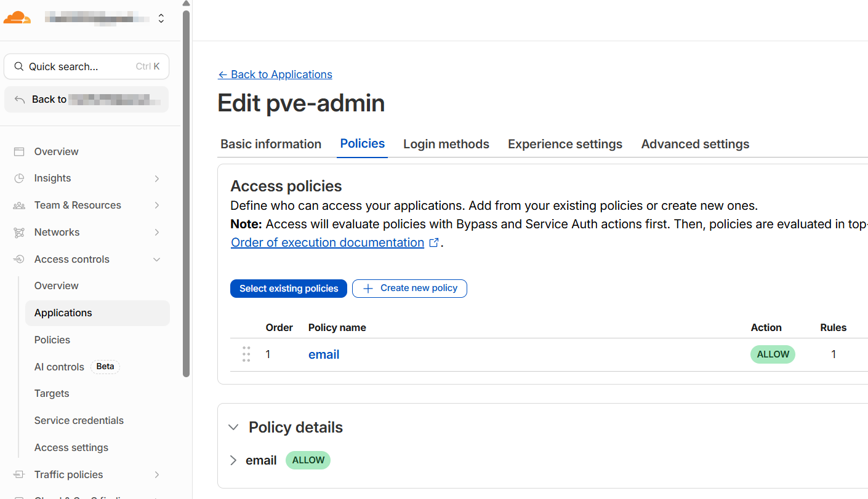Viewport: 868px width, 499px height.
Task: Click the Traffic policies icon
Action: tap(19, 475)
